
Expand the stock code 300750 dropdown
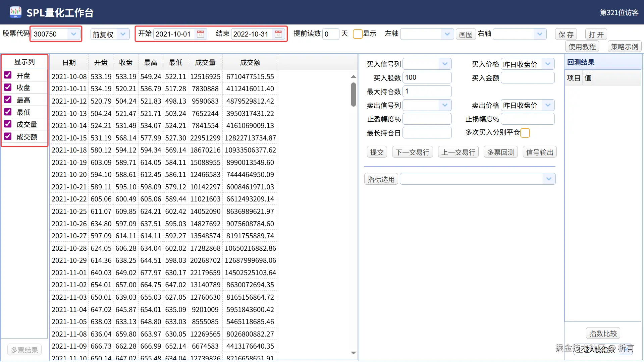(73, 34)
